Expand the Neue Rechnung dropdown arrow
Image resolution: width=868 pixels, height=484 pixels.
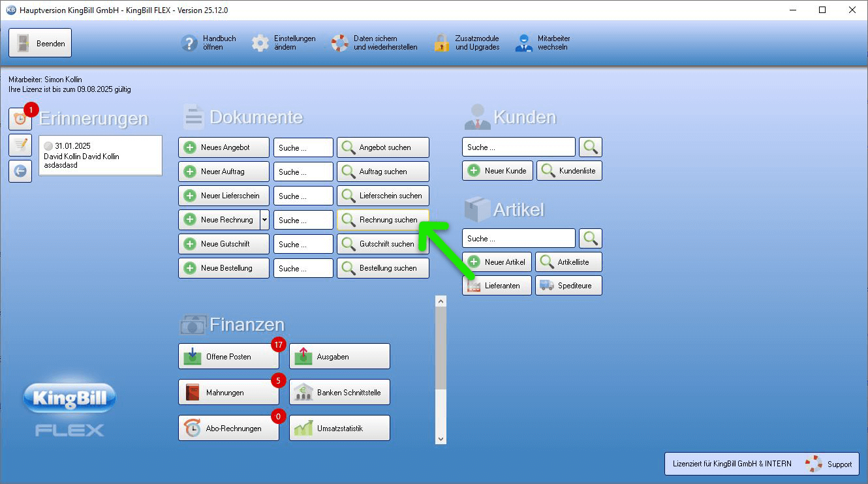(264, 220)
